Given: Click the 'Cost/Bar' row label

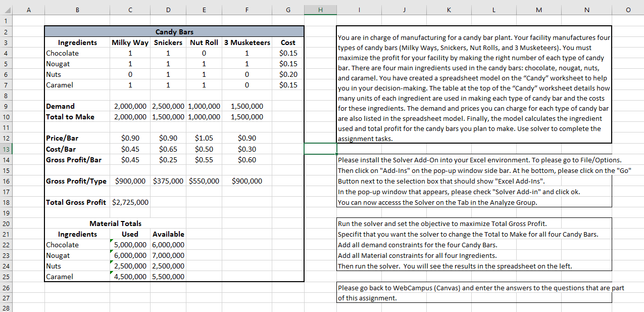Looking at the screenshot, I should click(x=61, y=149).
